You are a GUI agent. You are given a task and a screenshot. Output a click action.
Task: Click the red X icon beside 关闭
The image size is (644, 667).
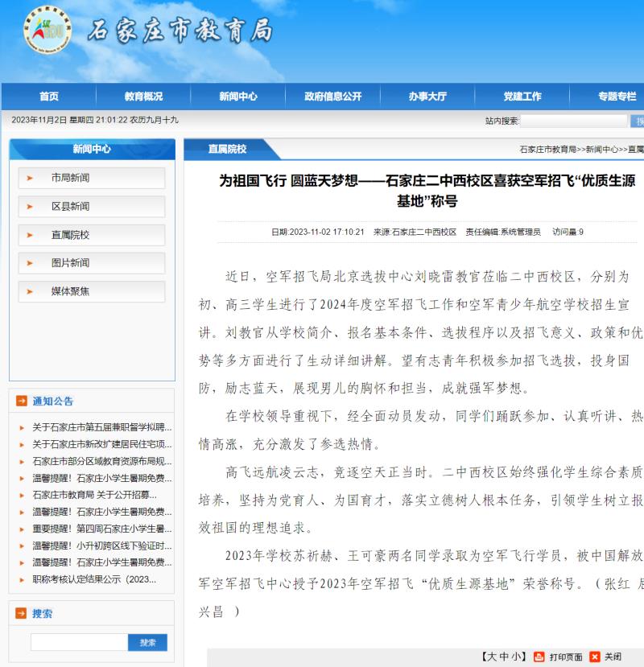tap(595, 657)
